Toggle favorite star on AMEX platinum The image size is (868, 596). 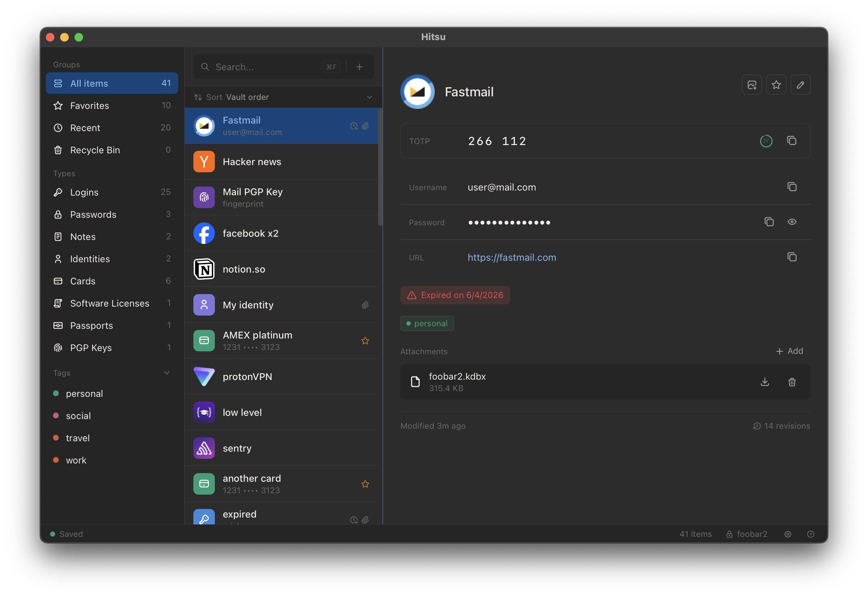pos(365,341)
